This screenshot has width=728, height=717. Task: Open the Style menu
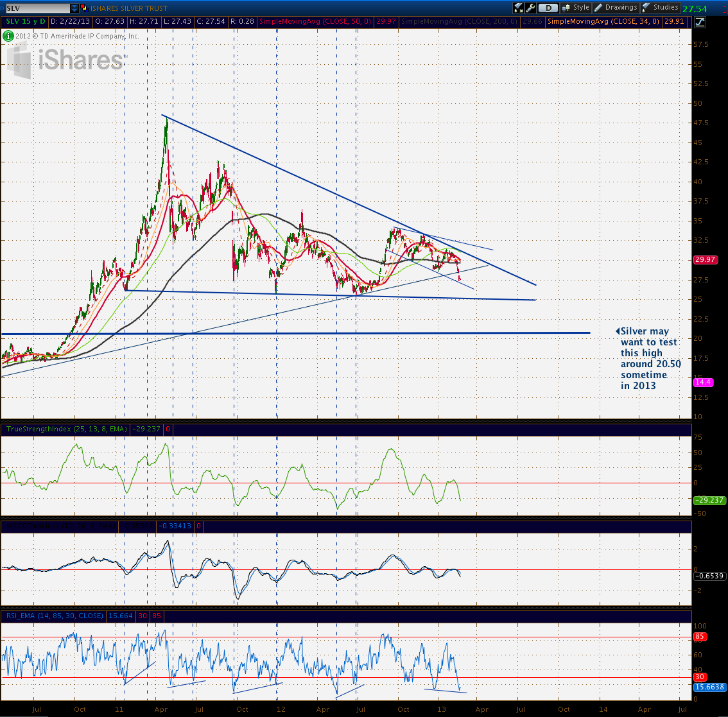coord(575,8)
